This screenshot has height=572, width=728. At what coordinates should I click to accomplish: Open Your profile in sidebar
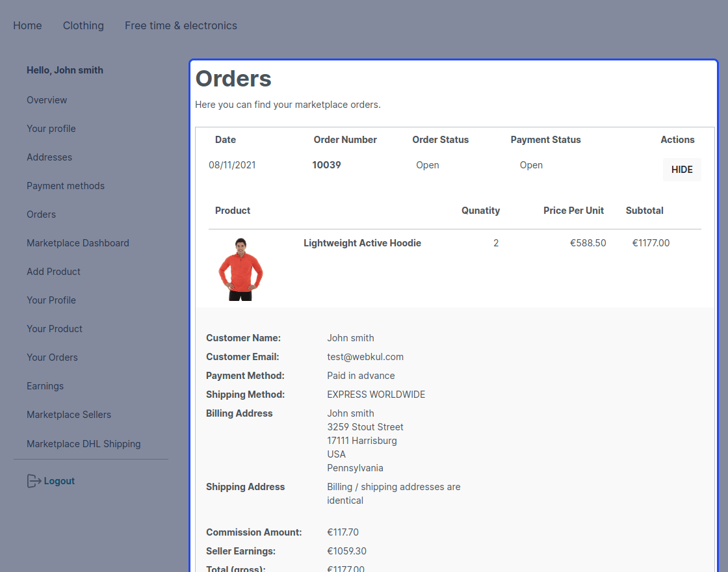51,129
